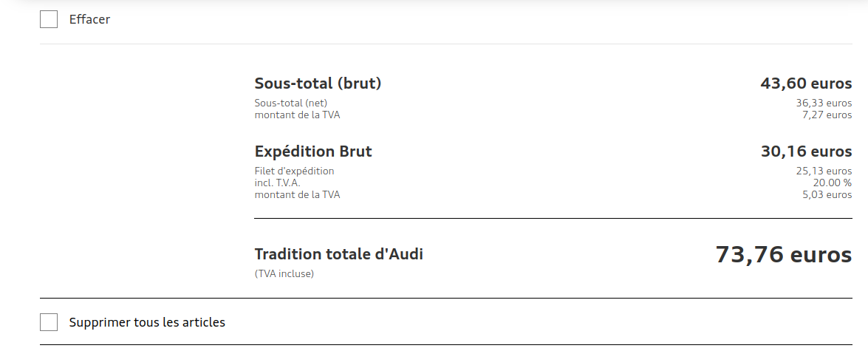Image resolution: width=868 pixels, height=351 pixels.
Task: Click the 7,27 euros VAT amount
Action: click(827, 115)
